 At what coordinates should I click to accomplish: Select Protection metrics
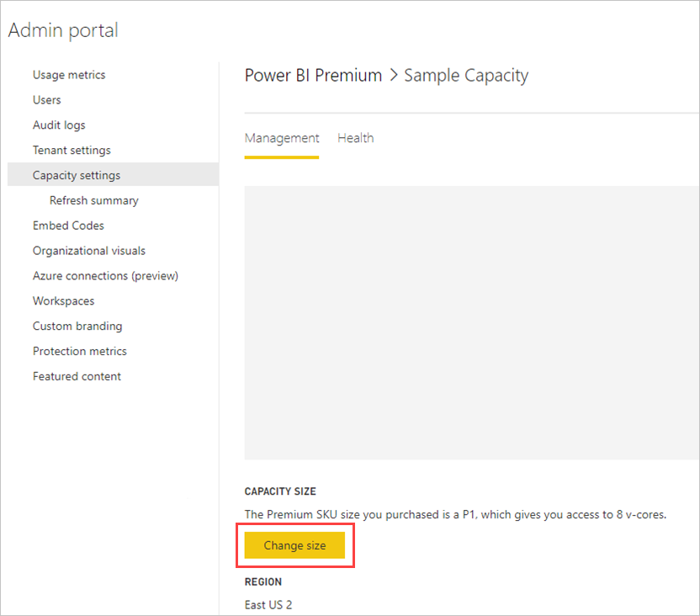(80, 351)
